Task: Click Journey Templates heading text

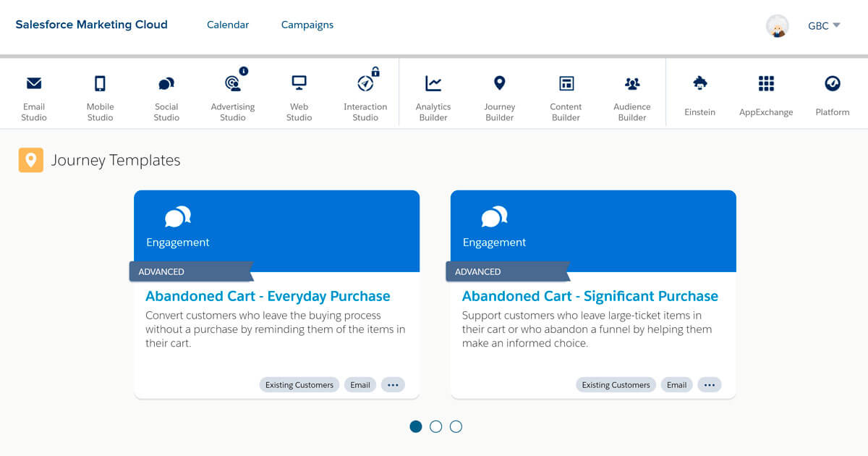Action: [116, 160]
